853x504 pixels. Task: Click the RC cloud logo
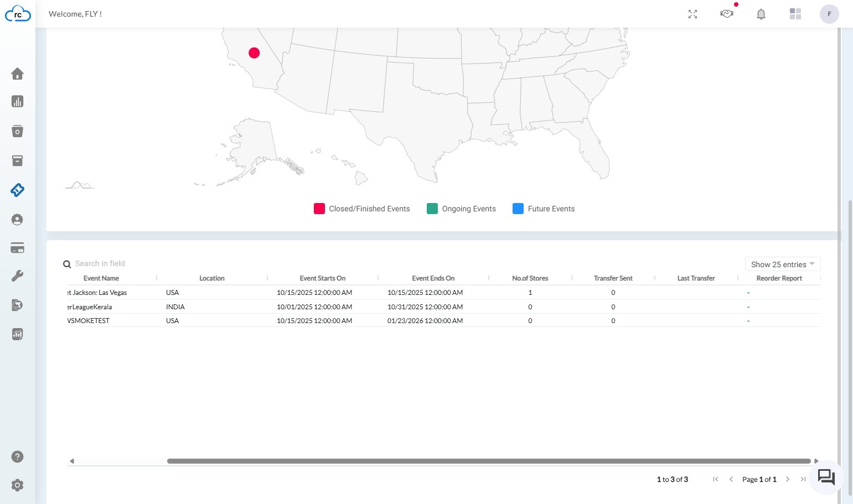[18, 14]
